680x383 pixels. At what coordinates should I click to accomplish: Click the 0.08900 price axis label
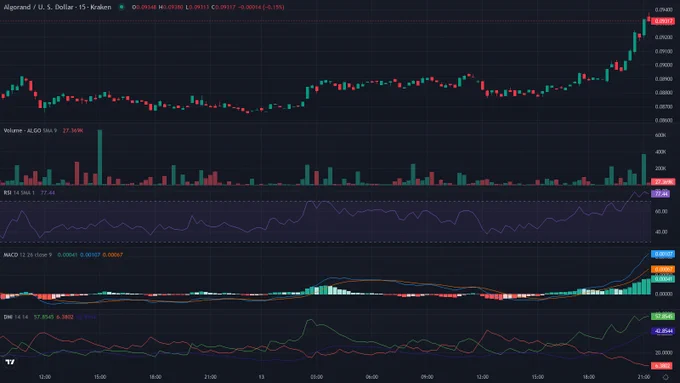click(x=664, y=79)
